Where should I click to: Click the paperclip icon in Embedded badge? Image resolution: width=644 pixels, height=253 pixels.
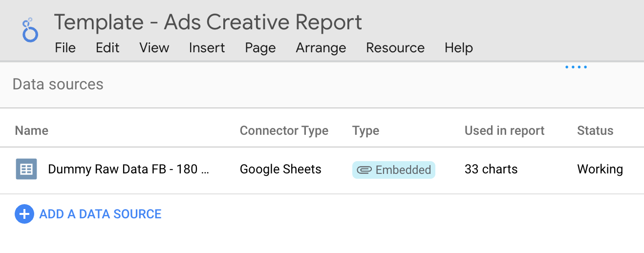pos(365,170)
